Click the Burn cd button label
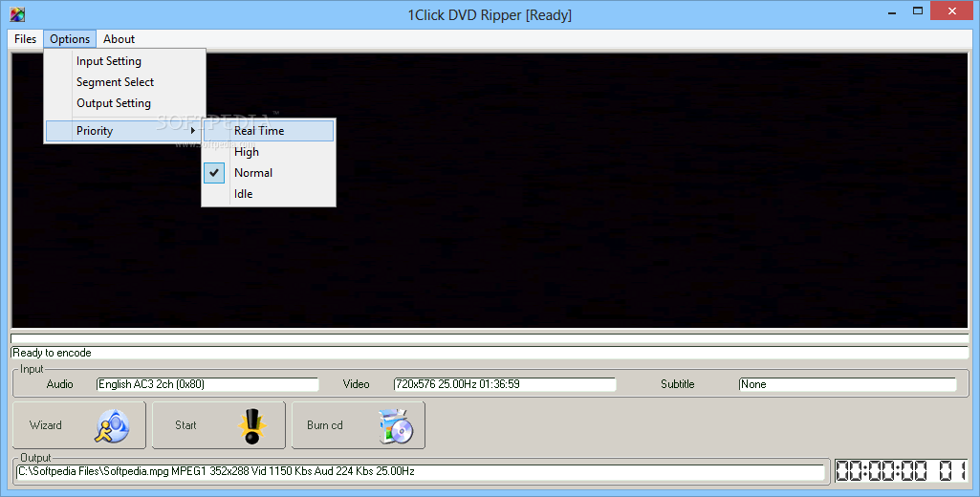The width and height of the screenshot is (980, 497). 325,425
